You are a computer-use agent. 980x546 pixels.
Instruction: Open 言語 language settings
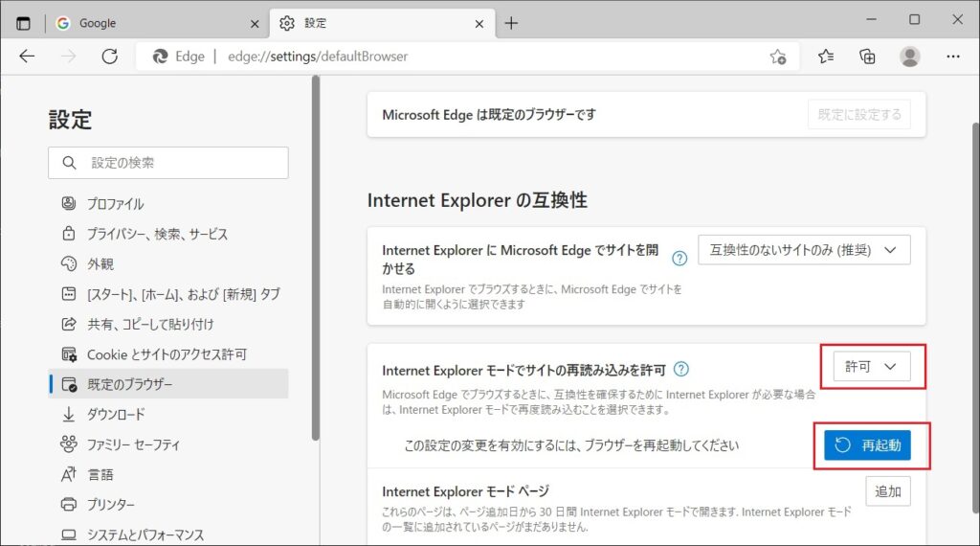pos(168,474)
